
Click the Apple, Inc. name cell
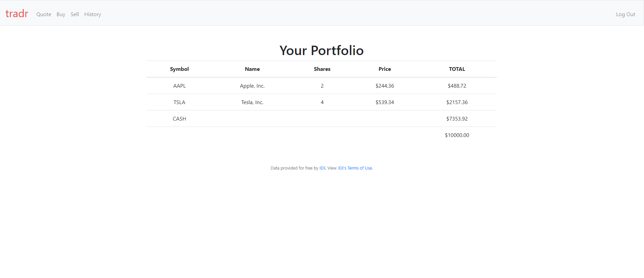coord(252,86)
